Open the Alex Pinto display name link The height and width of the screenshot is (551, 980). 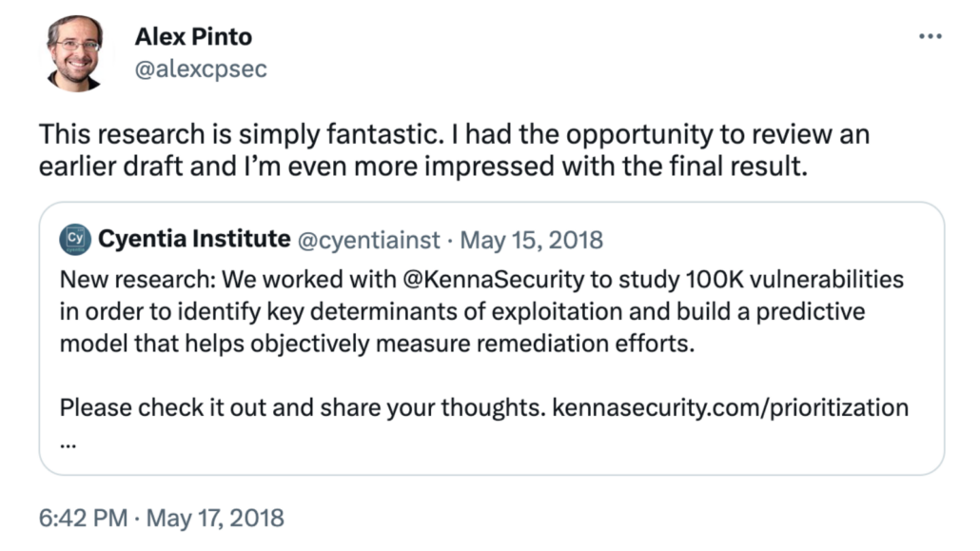(x=193, y=37)
